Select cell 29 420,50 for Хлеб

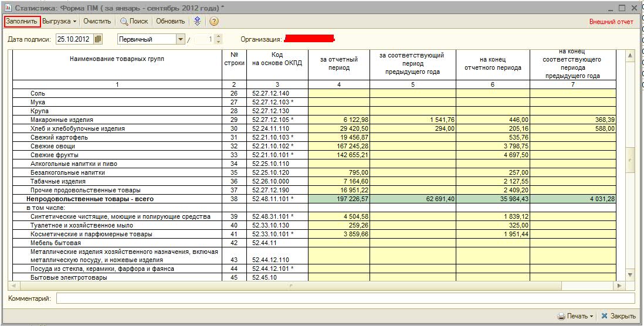339,128
